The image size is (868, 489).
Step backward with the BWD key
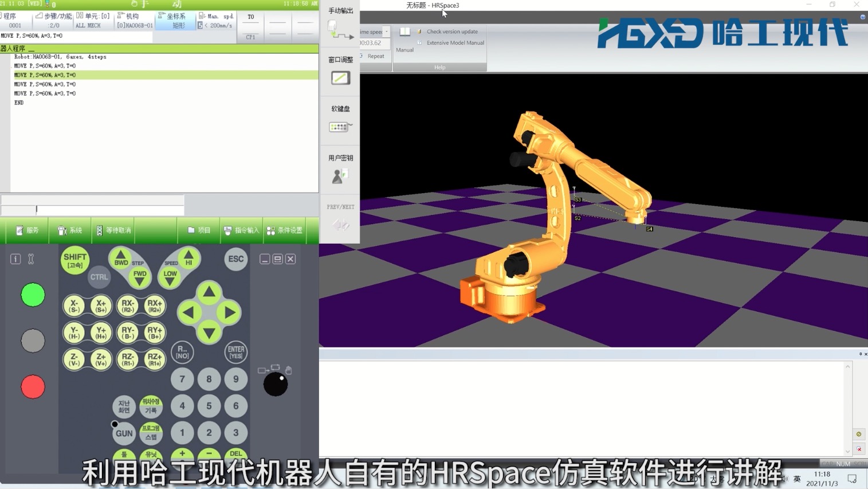pyautogui.click(x=121, y=259)
